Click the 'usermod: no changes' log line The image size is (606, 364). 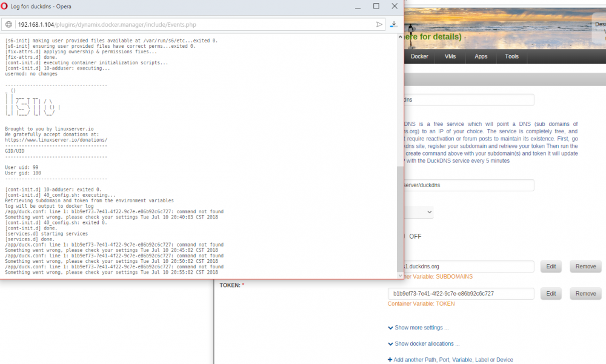point(31,73)
